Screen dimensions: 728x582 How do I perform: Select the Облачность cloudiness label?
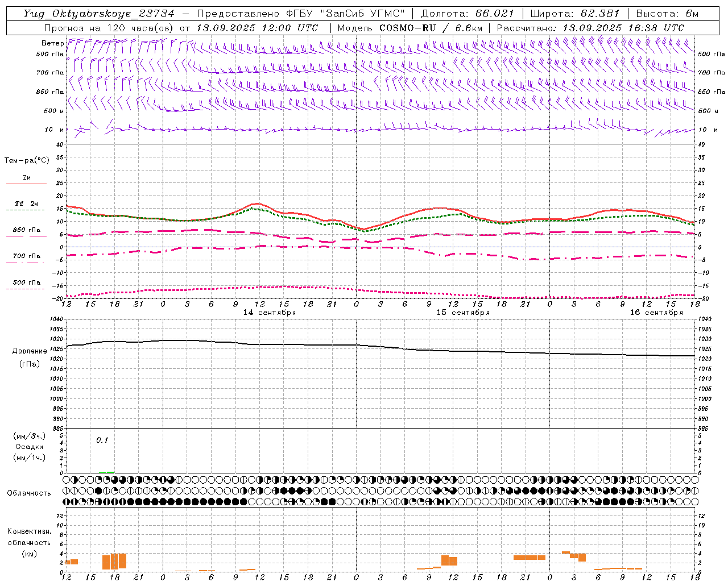click(29, 493)
